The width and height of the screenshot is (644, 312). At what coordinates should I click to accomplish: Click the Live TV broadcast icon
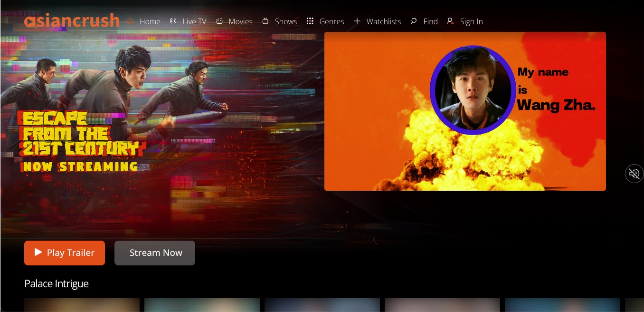pos(173,21)
